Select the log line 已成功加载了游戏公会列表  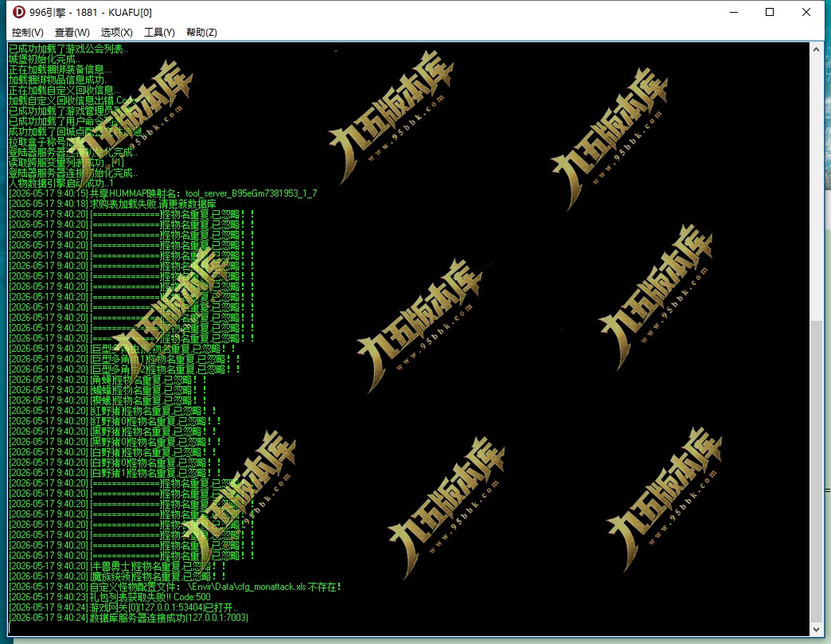pos(68,49)
